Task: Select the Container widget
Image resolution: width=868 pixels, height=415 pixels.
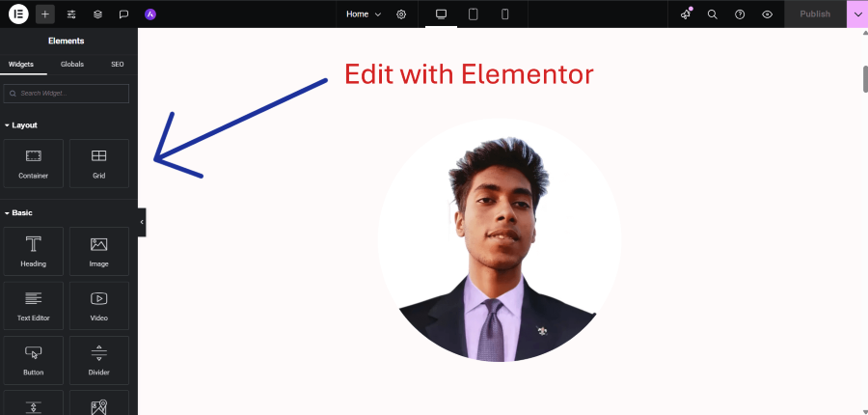Action: (33, 163)
